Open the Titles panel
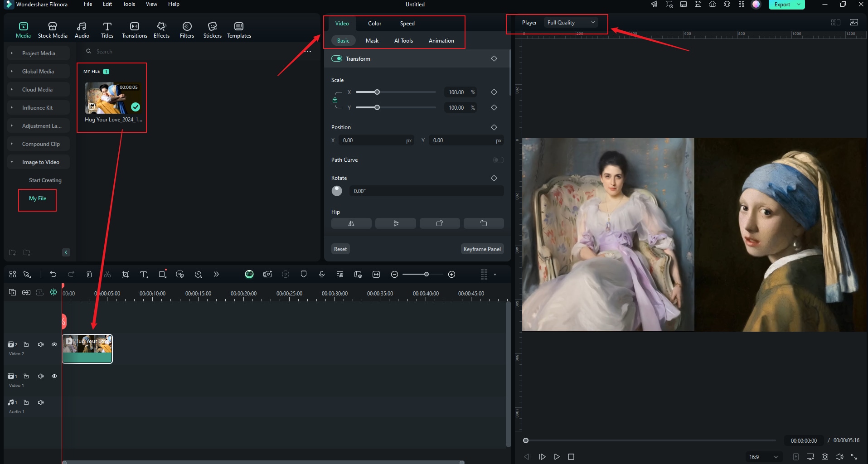Viewport: 868px width, 464px height. (x=107, y=30)
